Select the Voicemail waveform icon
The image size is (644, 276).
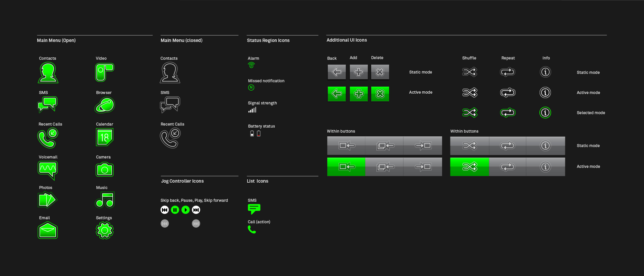tap(48, 170)
